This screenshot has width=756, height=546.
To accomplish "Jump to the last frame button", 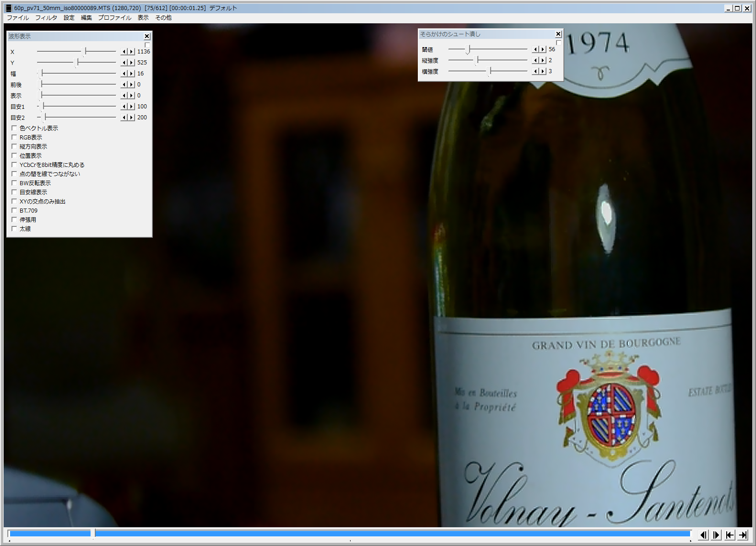I will 743,535.
